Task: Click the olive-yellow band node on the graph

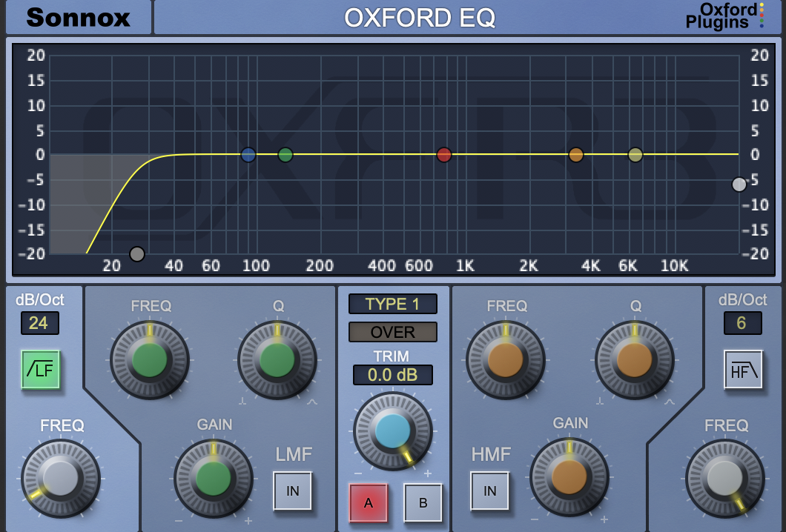Action: pos(635,155)
